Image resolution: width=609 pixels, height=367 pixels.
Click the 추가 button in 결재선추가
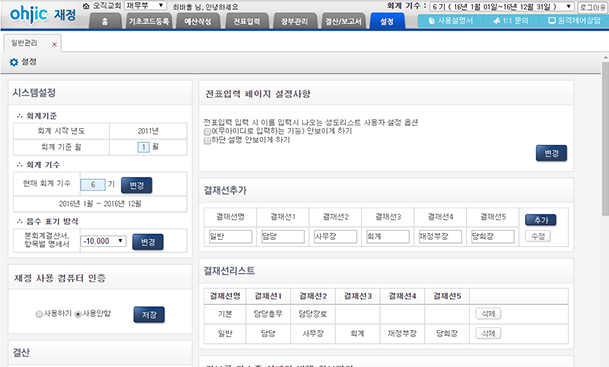click(541, 220)
